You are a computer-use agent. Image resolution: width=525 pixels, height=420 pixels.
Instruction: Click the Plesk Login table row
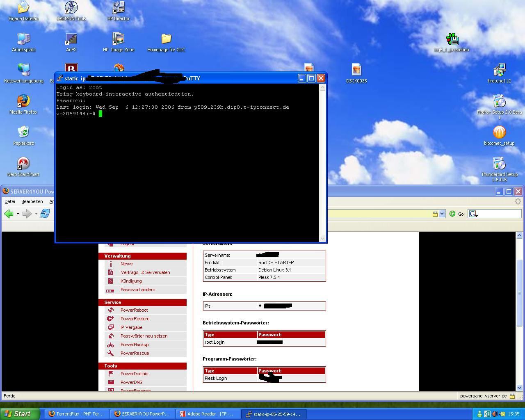264,378
